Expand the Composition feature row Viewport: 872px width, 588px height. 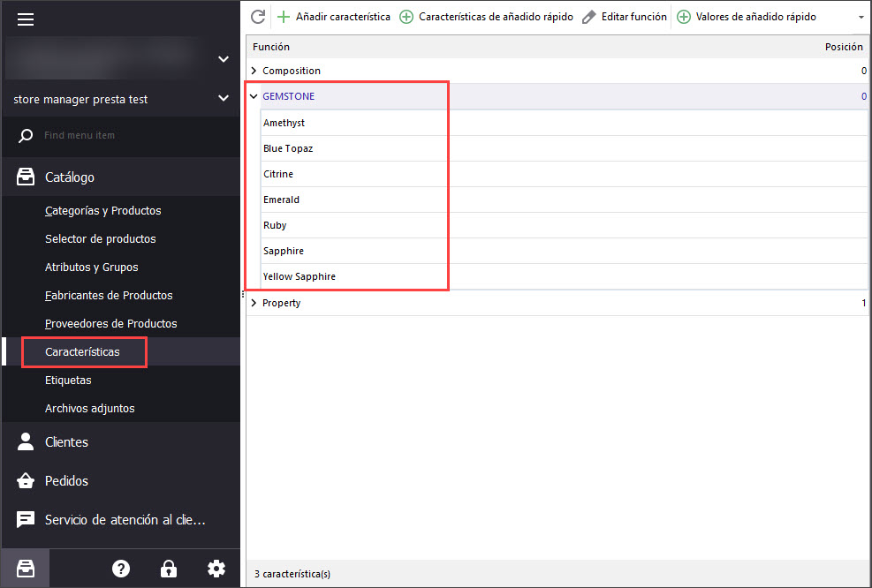[254, 71]
